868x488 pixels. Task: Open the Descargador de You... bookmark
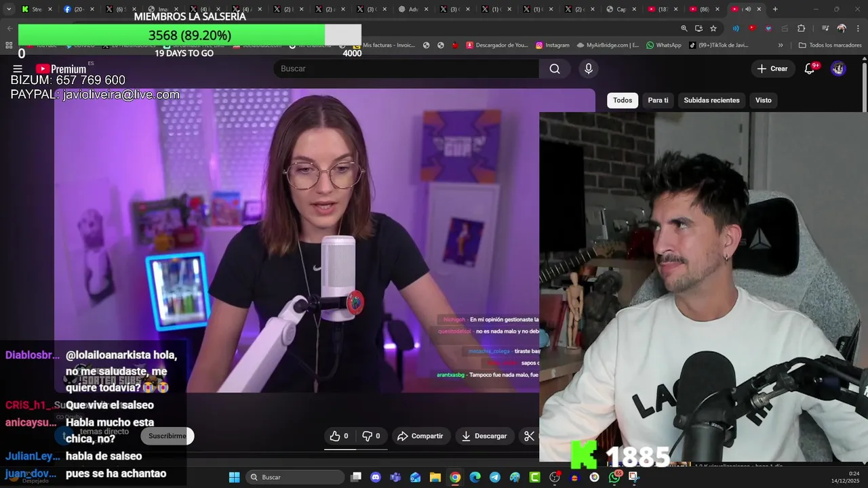pyautogui.click(x=497, y=45)
